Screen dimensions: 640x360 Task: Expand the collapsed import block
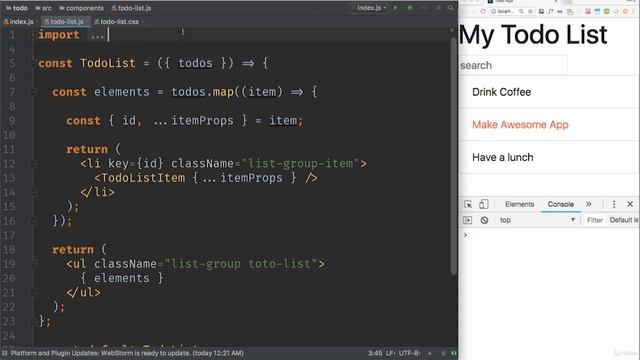(x=33, y=35)
